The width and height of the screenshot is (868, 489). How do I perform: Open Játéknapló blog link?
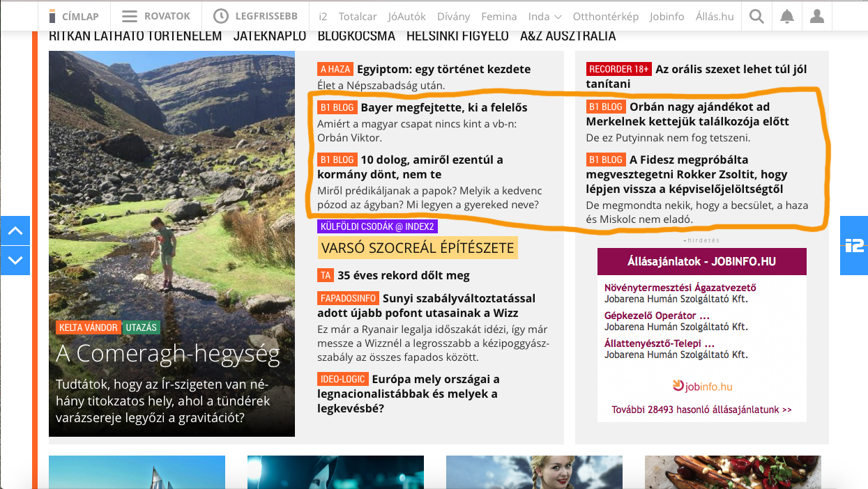coord(270,36)
